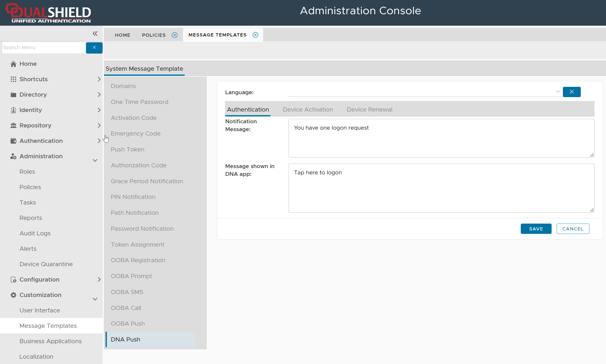Clear the Language selection with X button
The image size is (606, 364).
pos(571,92)
